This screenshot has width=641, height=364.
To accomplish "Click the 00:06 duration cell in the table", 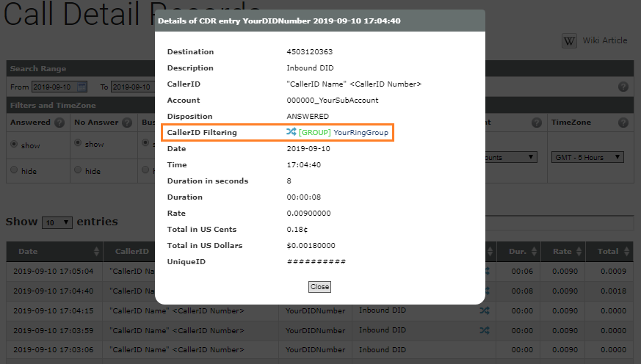I will (x=522, y=272).
